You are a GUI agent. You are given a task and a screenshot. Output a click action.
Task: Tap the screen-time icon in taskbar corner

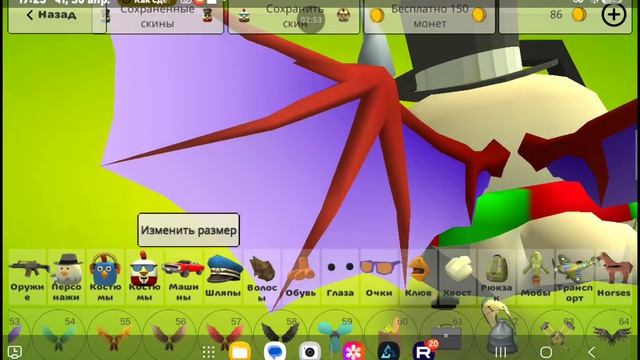tap(15, 352)
